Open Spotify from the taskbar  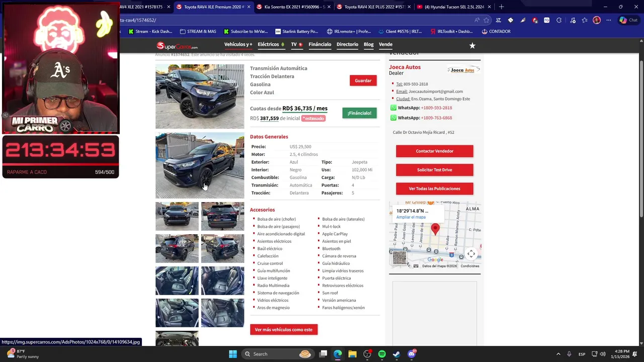pos(382,354)
